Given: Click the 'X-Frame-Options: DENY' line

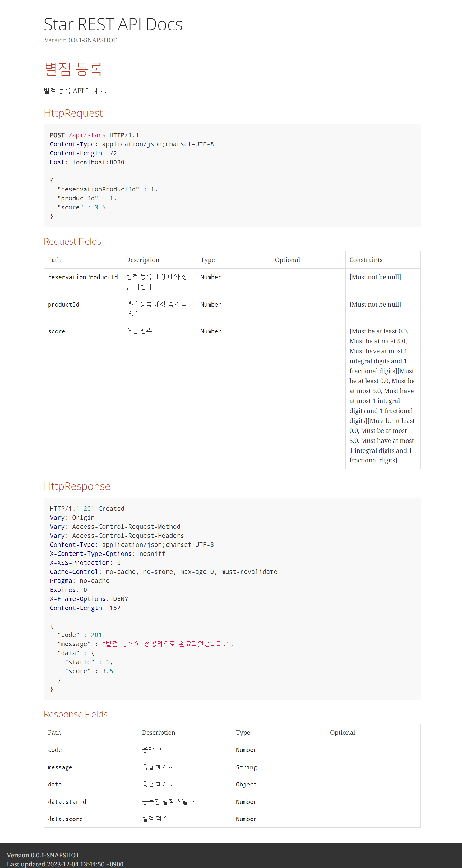Looking at the screenshot, I should (x=89, y=599).
